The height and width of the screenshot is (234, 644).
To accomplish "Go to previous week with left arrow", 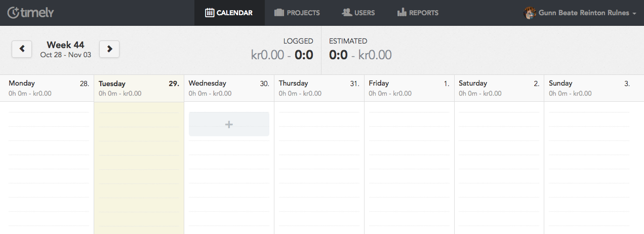I will [x=22, y=49].
